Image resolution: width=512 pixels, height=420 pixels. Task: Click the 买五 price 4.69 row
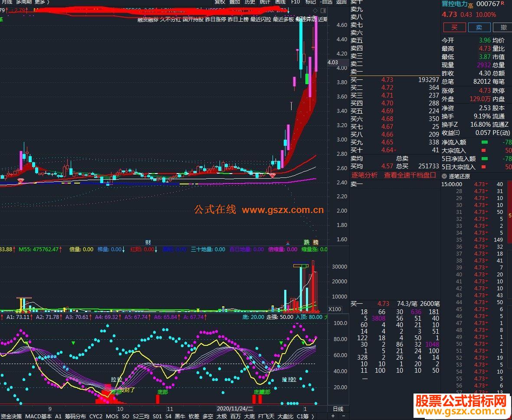coord(395,111)
